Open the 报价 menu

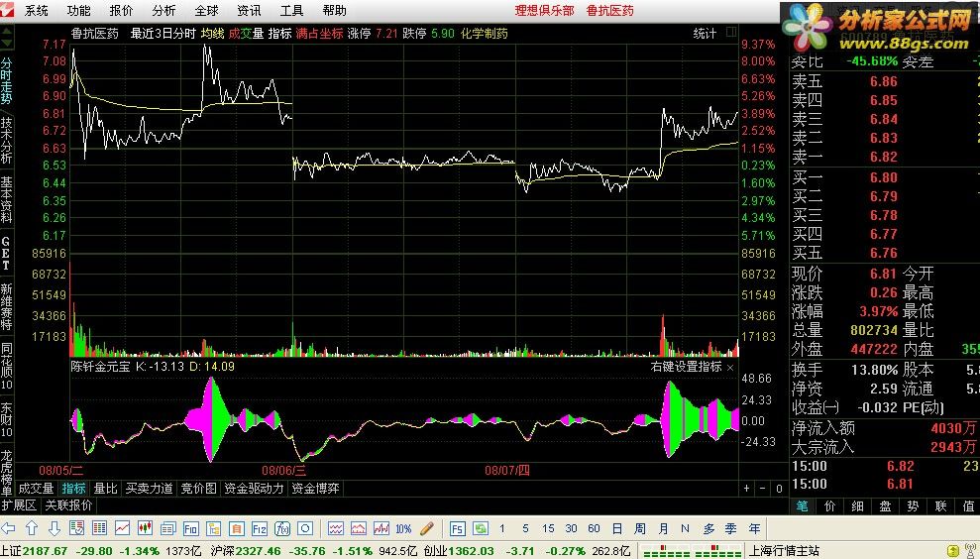pyautogui.click(x=121, y=11)
